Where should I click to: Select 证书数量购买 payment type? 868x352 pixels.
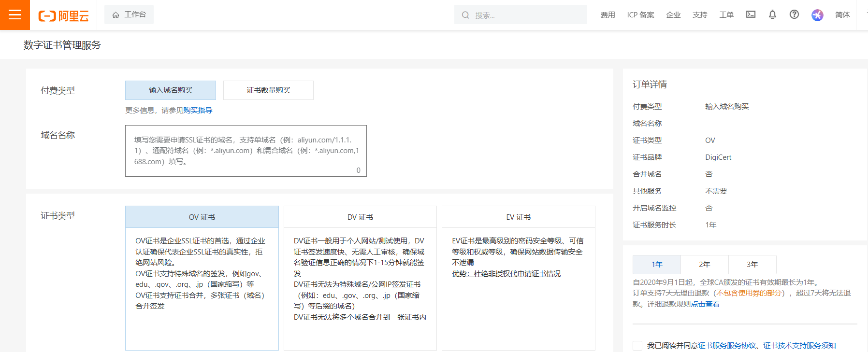coord(268,90)
